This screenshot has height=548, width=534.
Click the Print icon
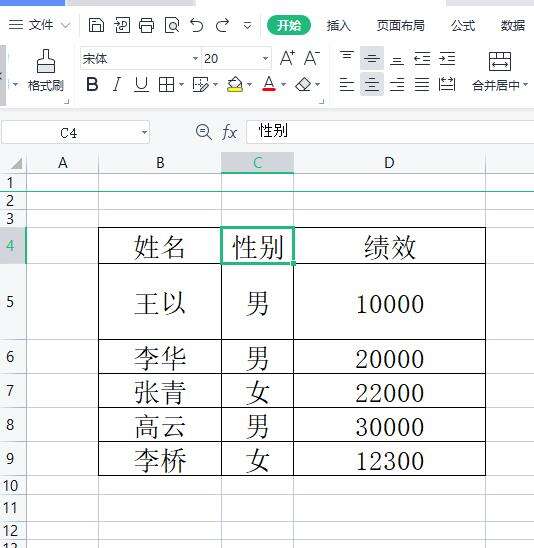(146, 26)
